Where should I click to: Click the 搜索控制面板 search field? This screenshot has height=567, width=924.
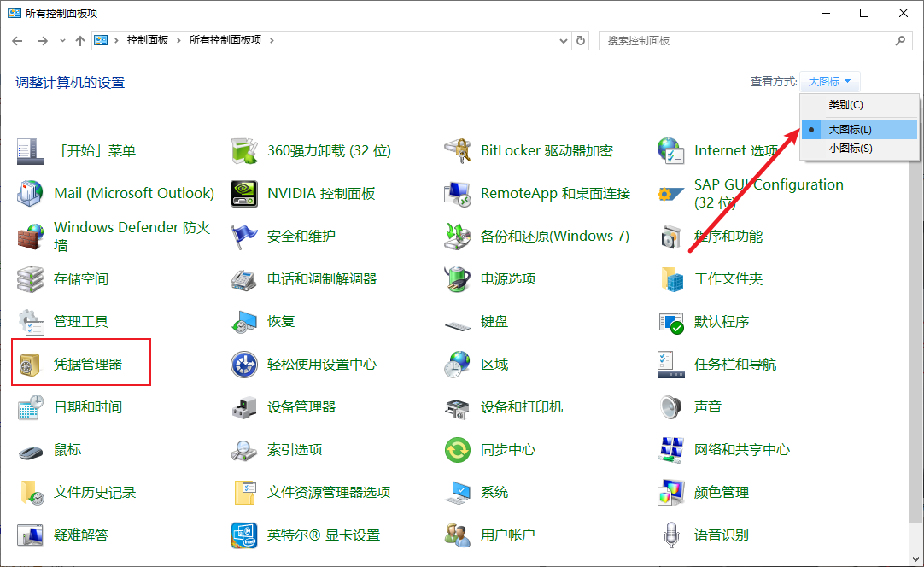point(747,41)
